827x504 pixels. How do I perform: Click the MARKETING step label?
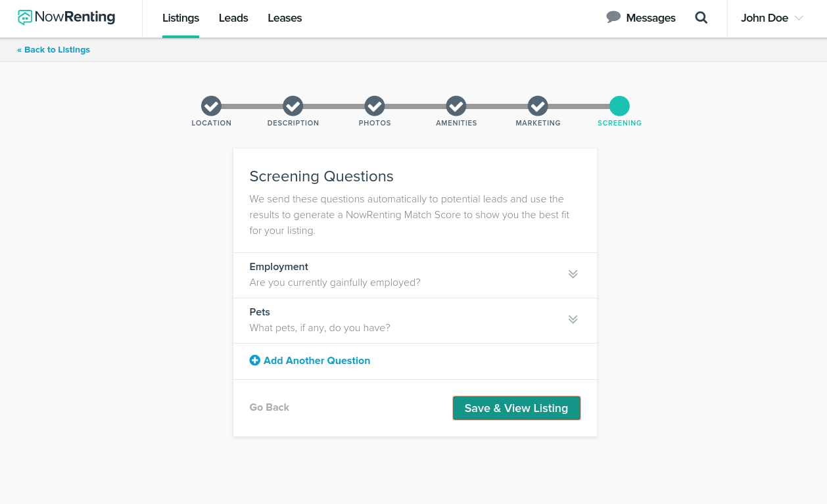[x=538, y=123]
